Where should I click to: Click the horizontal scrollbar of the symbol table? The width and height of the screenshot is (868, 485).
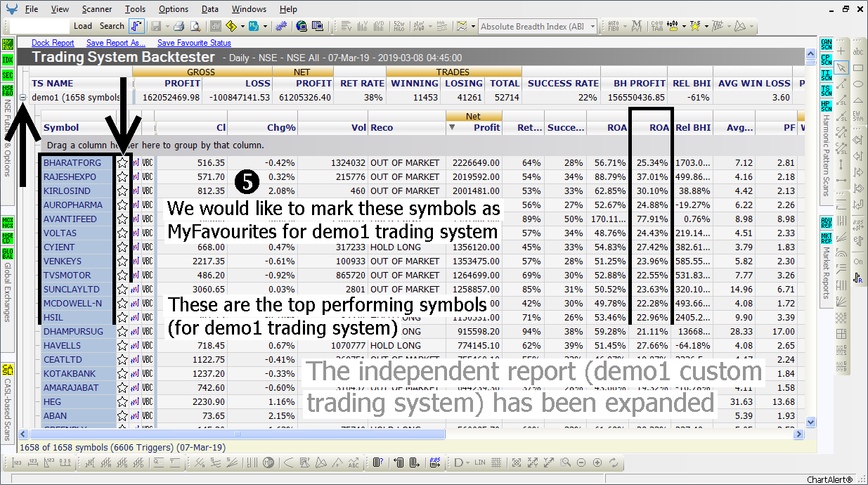(237, 434)
